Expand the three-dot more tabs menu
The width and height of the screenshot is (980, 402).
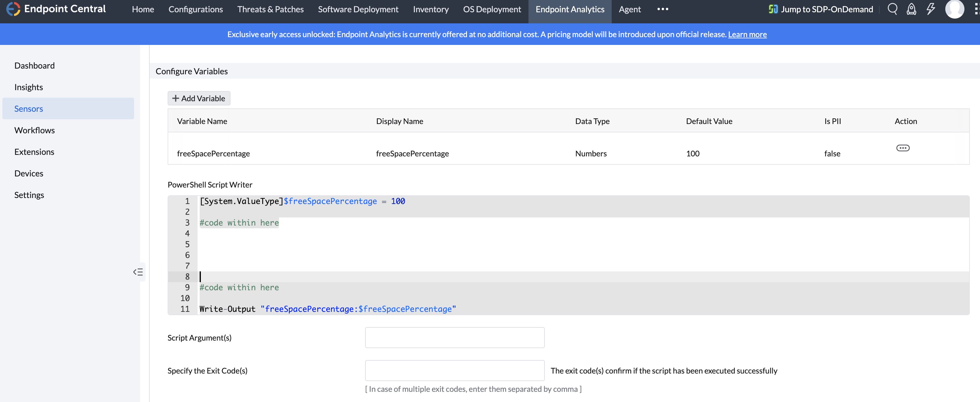[662, 9]
